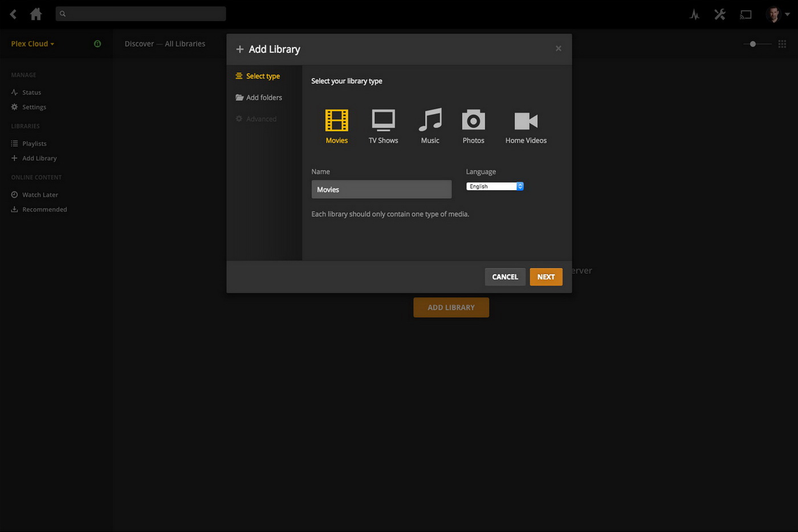Go to the Add folders step
This screenshot has width=798, height=532.
point(259,97)
